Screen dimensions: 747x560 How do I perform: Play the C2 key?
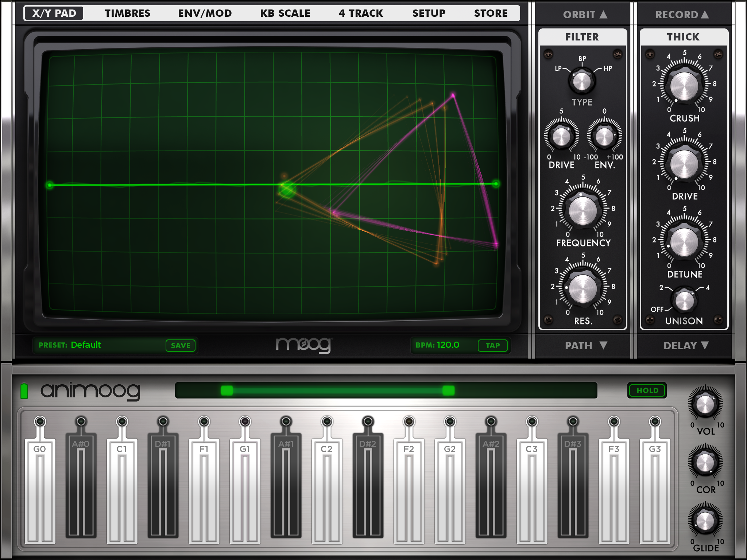[x=327, y=491]
